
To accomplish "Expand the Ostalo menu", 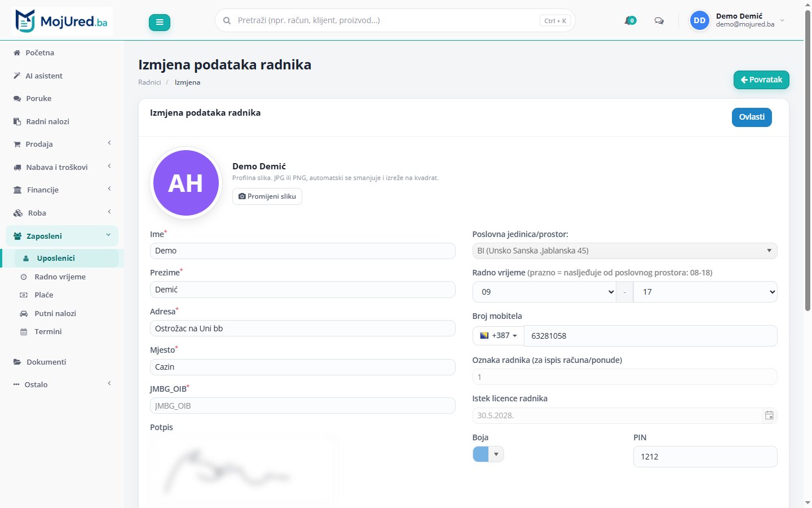I will click(x=62, y=384).
